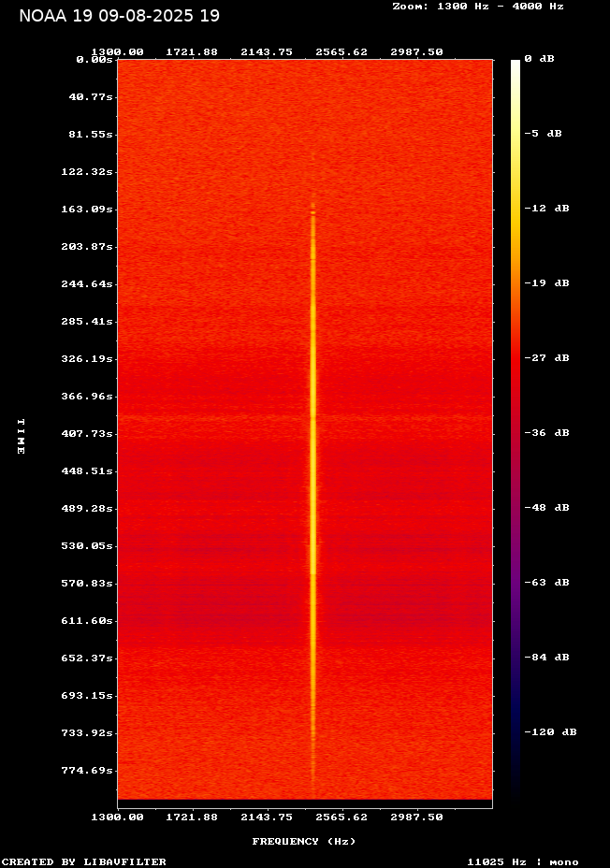
Task: Click the 'Zoom: 1300 Hz - 4000 Hz' label
Action: click(x=478, y=7)
